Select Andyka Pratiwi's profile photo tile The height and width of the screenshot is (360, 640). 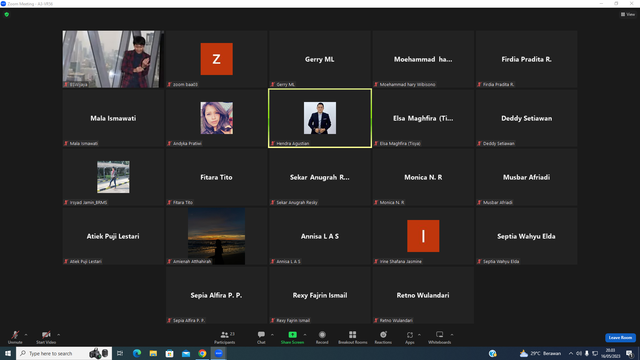(216, 118)
